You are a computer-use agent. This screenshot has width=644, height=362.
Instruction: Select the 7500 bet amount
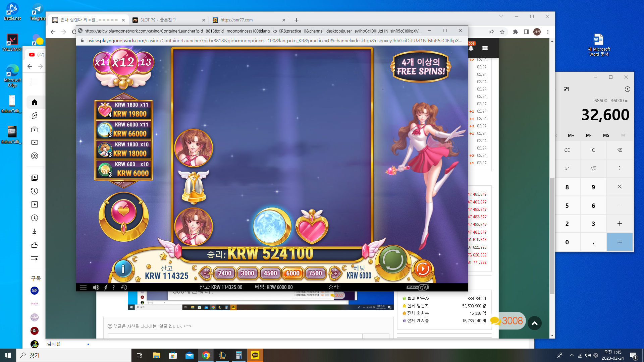[315, 273]
